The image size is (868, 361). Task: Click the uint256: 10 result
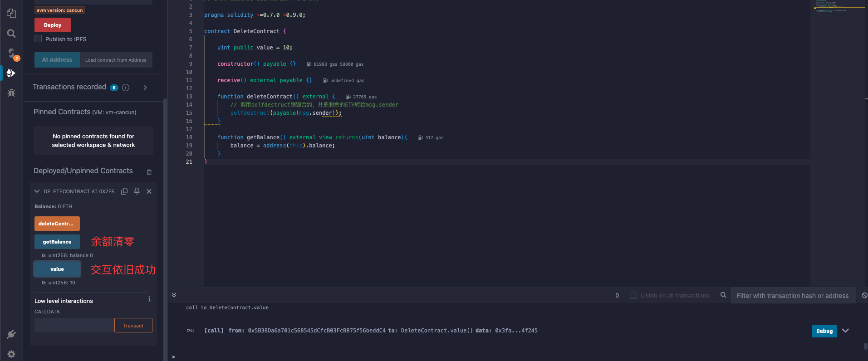click(x=59, y=283)
